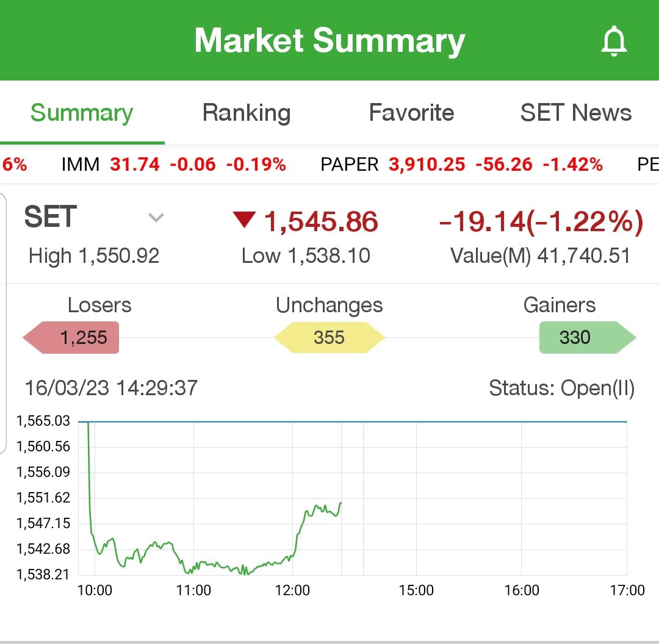Pull the left side panel handle
The width and height of the screenshot is (659, 644).
(3, 323)
